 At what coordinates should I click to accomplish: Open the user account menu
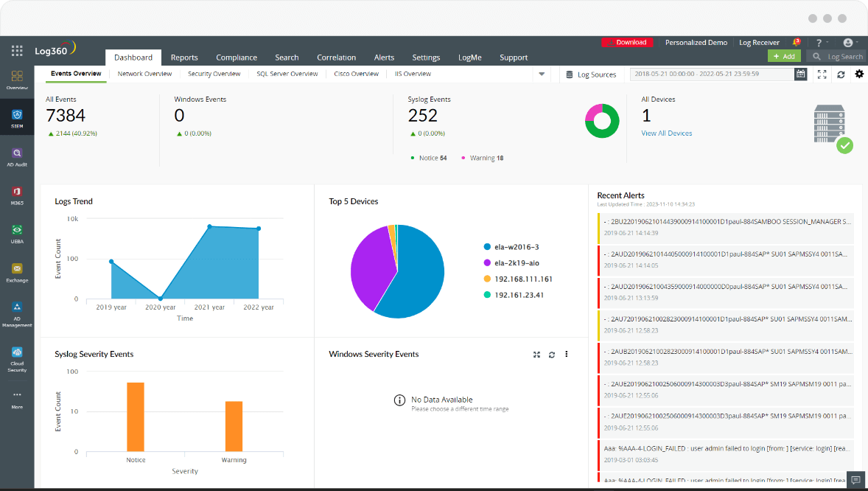(849, 42)
